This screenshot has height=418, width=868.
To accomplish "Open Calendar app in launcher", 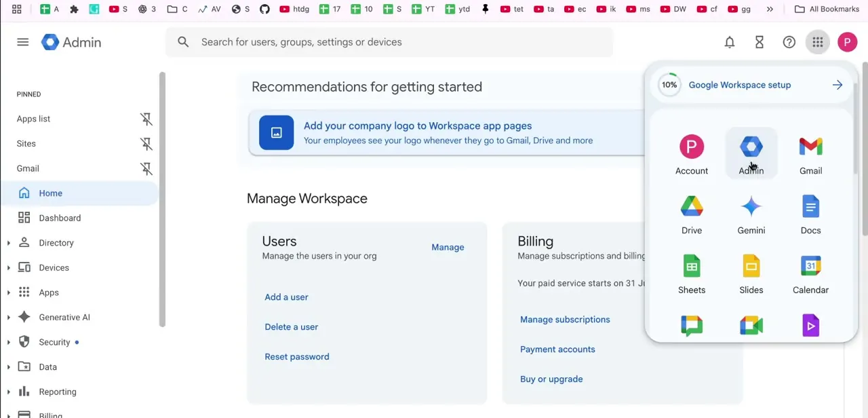I will pyautogui.click(x=811, y=274).
